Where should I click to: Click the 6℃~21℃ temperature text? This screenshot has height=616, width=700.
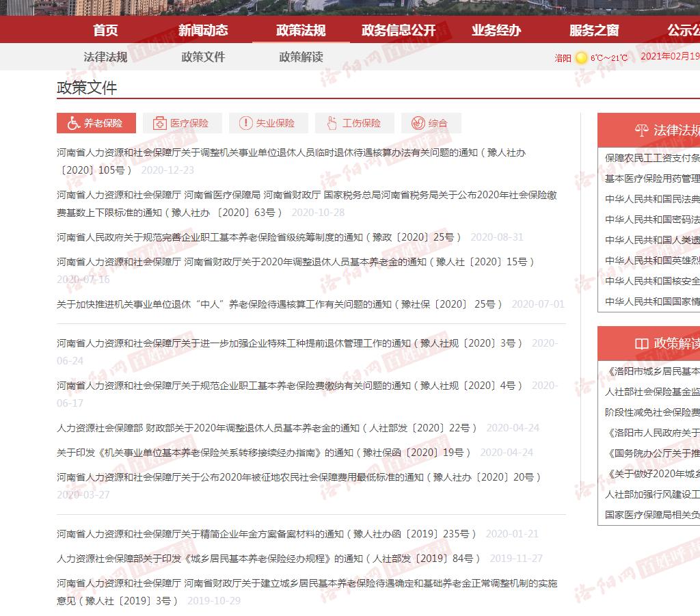609,58
